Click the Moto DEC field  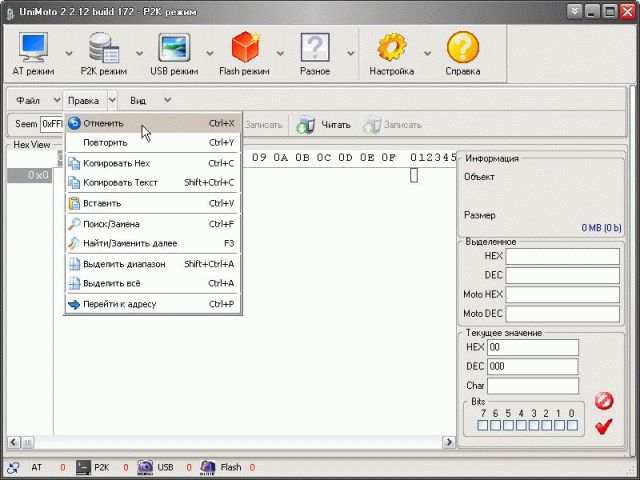point(562,314)
